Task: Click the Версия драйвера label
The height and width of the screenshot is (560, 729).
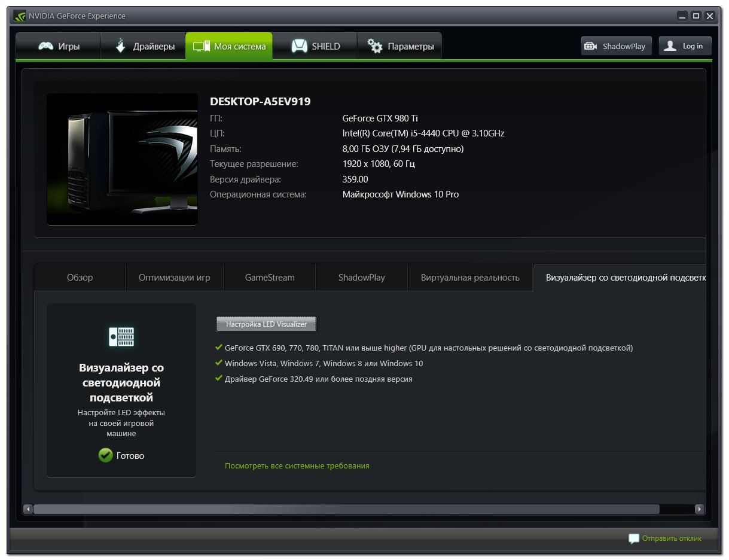Action: coord(245,179)
